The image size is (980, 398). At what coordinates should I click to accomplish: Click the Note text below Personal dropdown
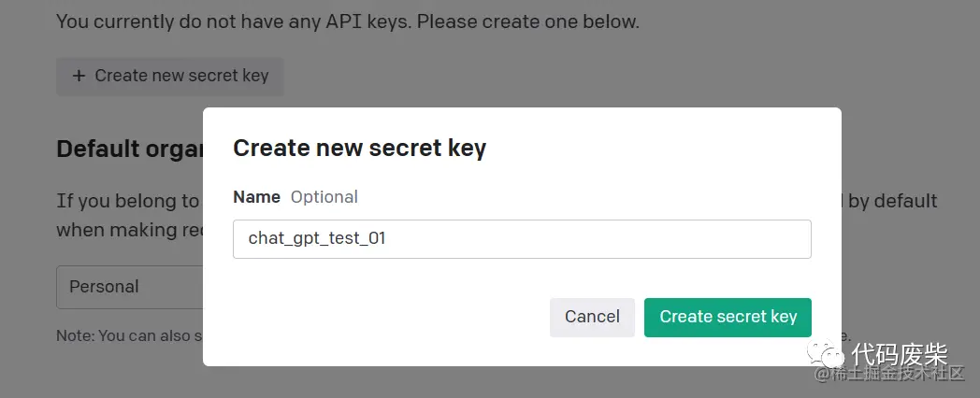tap(129, 335)
